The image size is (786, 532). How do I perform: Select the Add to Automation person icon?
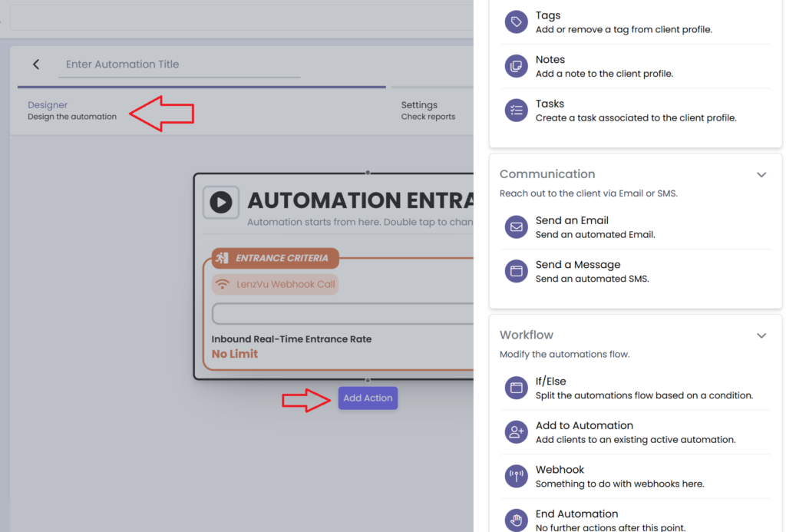517,432
